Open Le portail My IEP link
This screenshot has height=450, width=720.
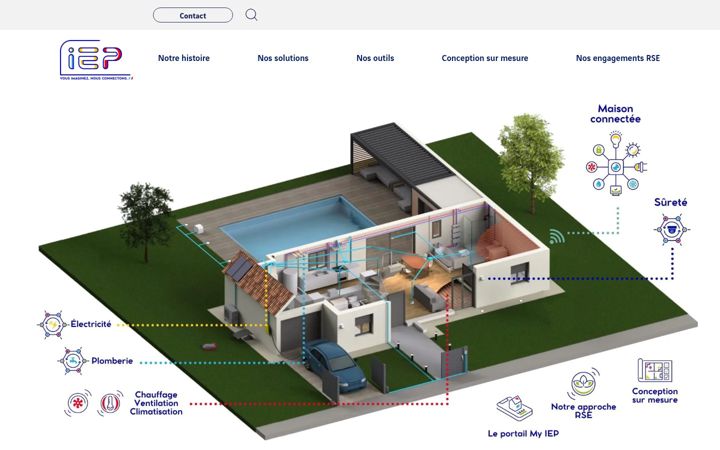tap(523, 433)
